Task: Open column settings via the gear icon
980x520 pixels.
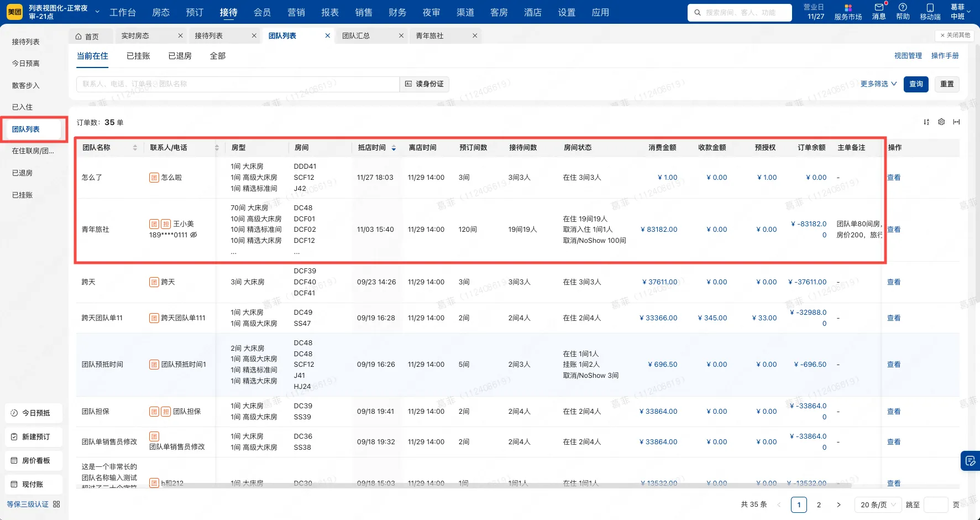Action: 941,122
